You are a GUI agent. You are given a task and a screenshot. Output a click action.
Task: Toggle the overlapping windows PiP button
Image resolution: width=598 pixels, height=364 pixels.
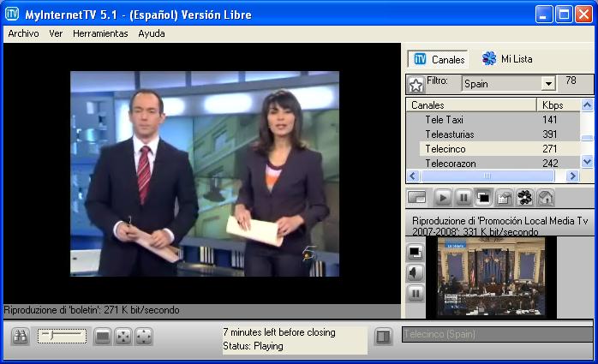(483, 198)
